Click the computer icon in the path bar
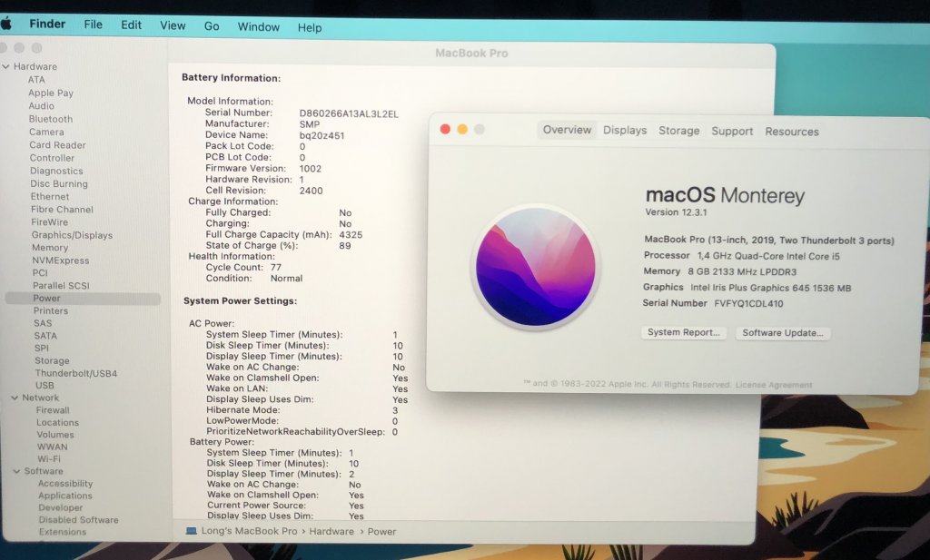 191,531
